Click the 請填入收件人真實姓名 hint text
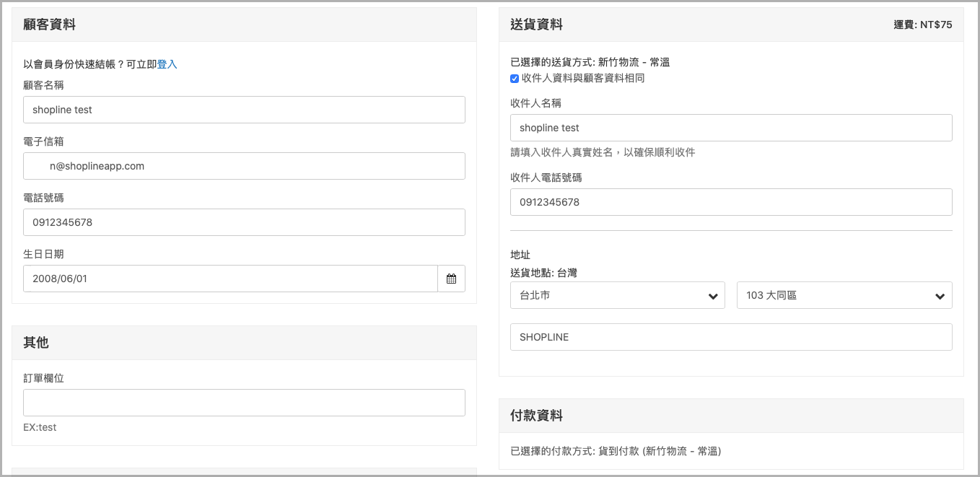 (x=603, y=152)
